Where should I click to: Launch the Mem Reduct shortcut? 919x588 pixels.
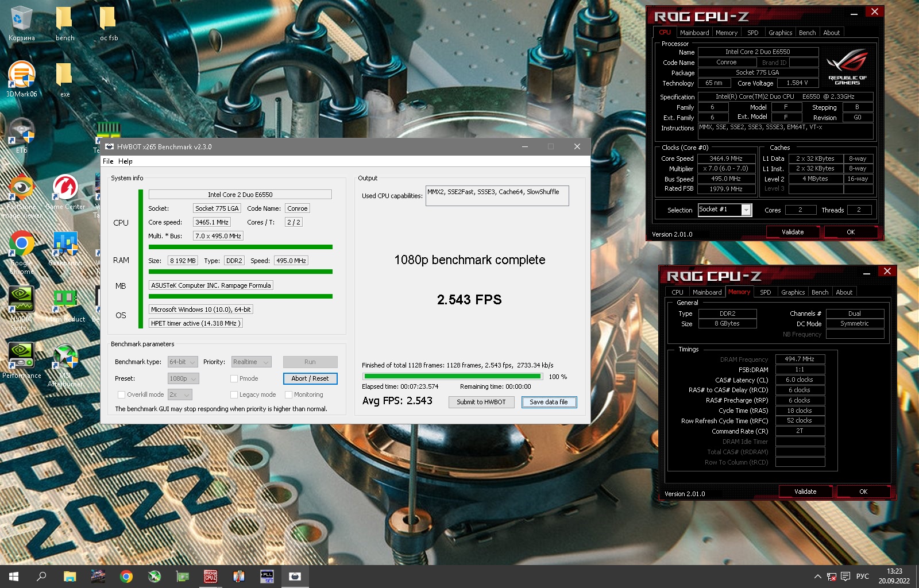coord(65,305)
